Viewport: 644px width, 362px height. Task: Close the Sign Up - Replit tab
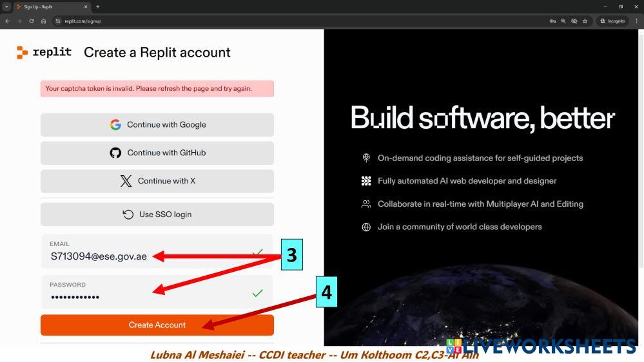[86, 6]
